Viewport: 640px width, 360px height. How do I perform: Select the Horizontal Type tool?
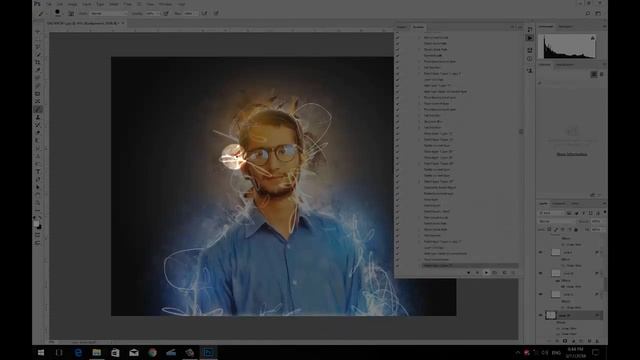click(38, 171)
